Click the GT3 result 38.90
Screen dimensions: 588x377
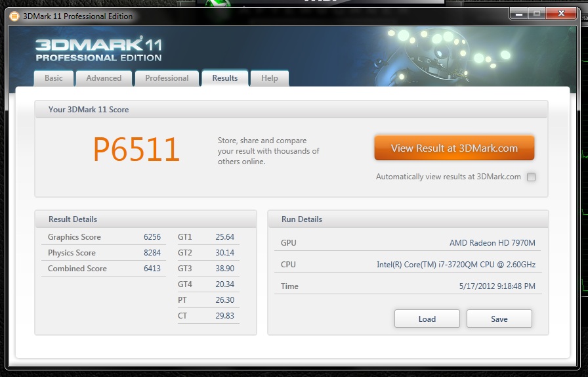[225, 269]
